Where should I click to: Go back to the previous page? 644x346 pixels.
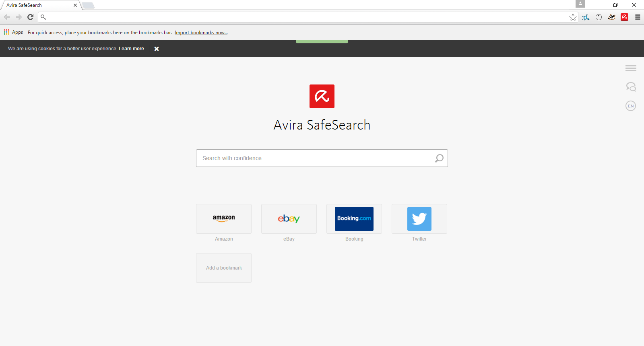[x=7, y=17]
